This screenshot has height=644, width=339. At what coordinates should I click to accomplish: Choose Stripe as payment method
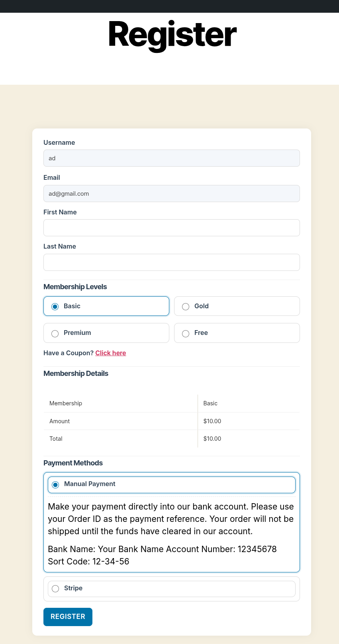pyautogui.click(x=56, y=589)
